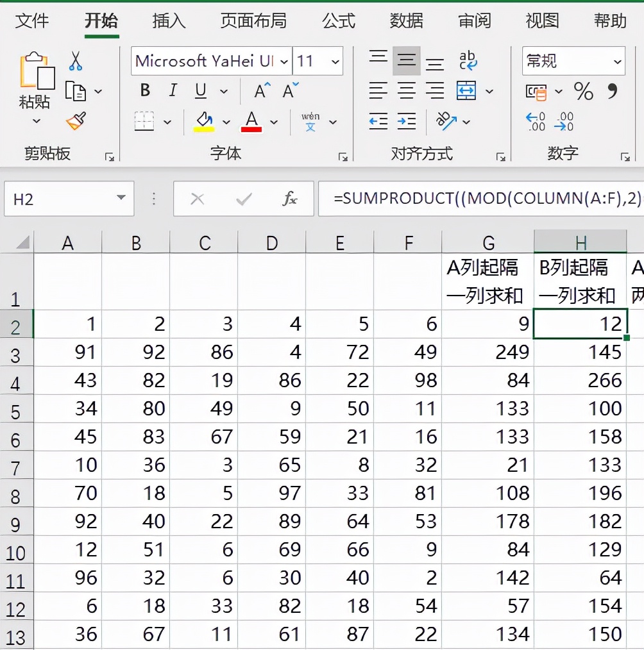
Task: Switch to 页面布局 tab
Action: click(253, 21)
